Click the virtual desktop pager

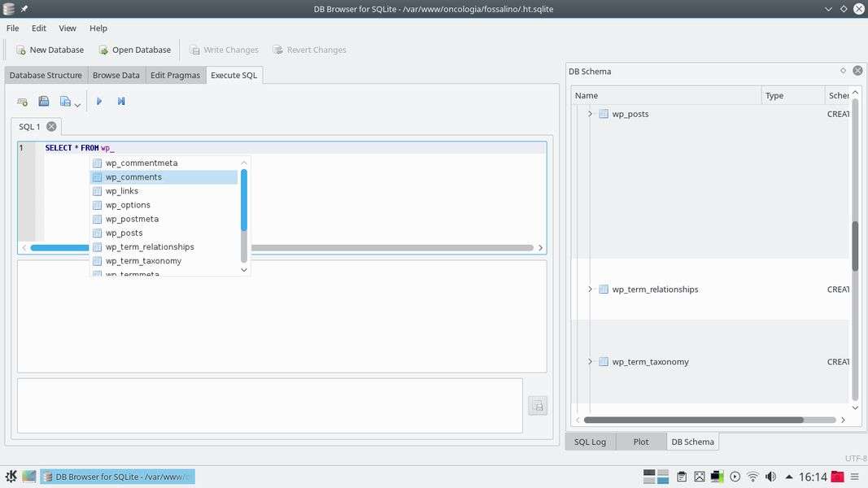pos(656,477)
